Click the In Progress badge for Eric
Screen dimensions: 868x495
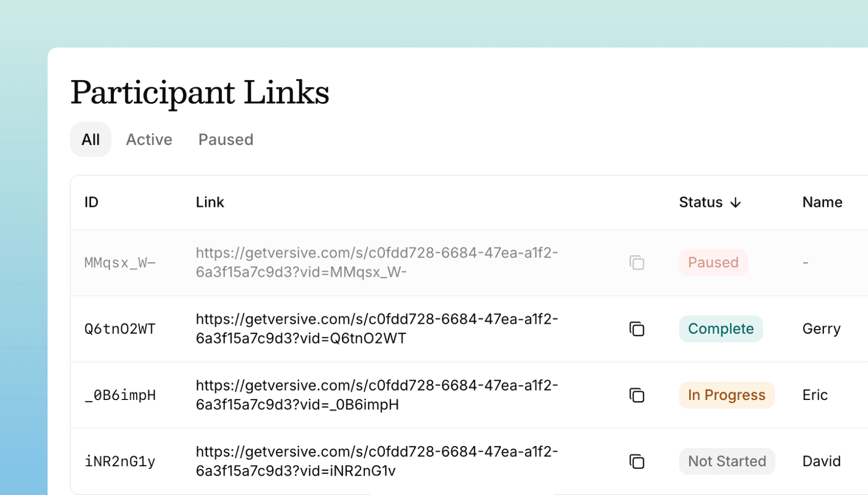click(x=726, y=395)
